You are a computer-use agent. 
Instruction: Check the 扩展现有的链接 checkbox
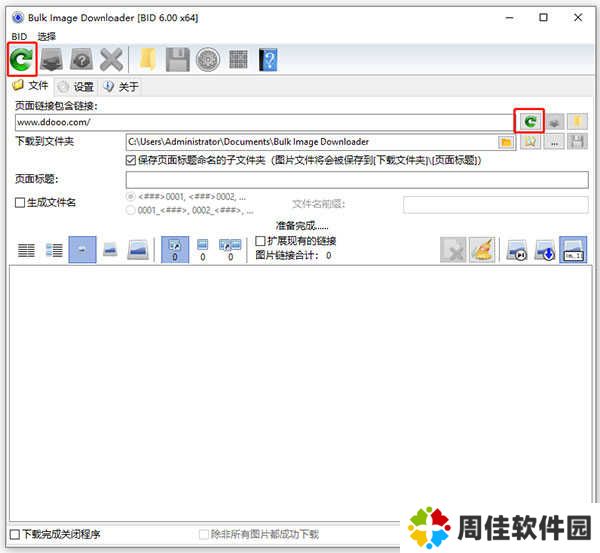[260, 241]
